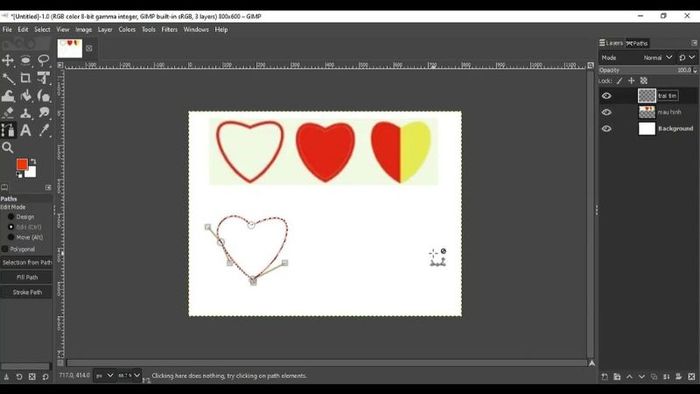
Task: Open the image menu button at ruler corner
Action: [x=60, y=65]
